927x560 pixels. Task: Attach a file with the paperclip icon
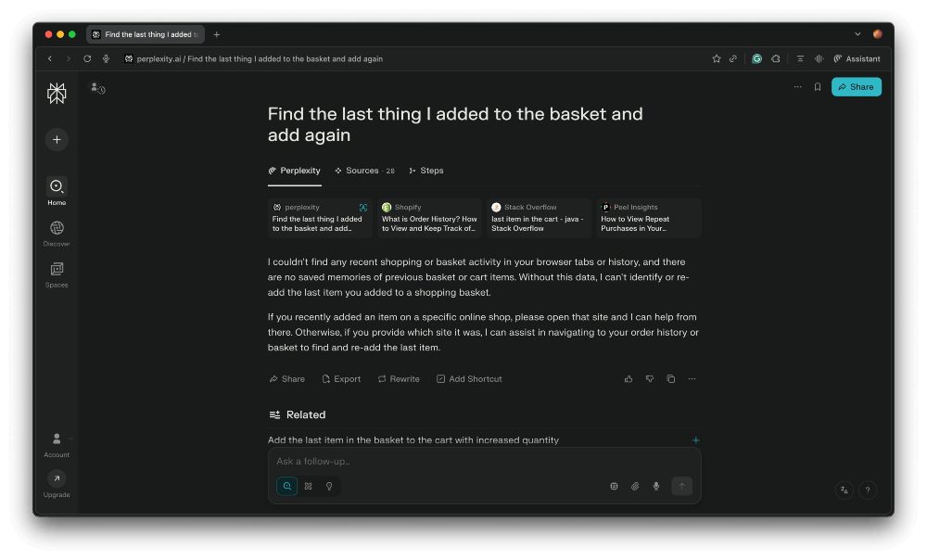tap(635, 486)
